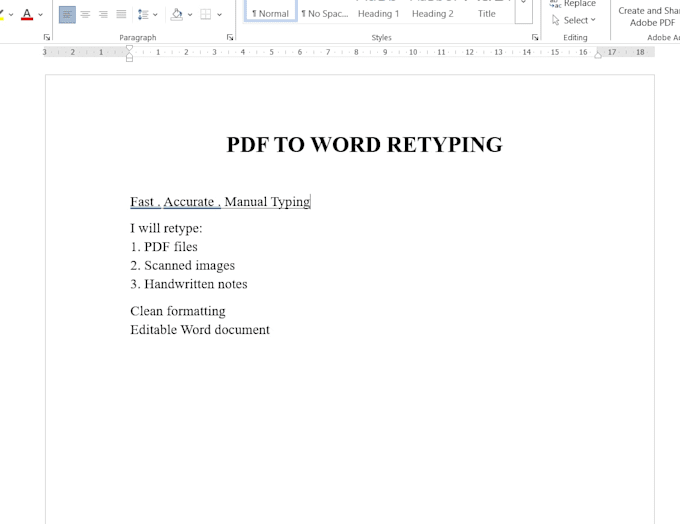Click the right indent marker on ruler
The width and height of the screenshot is (680, 524).
coord(598,55)
